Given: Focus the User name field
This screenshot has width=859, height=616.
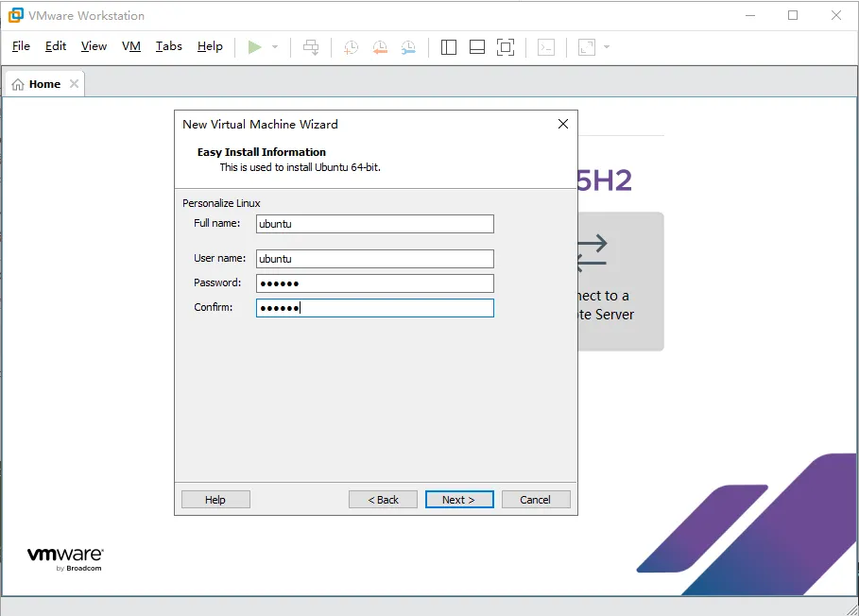Looking at the screenshot, I should pos(375,259).
